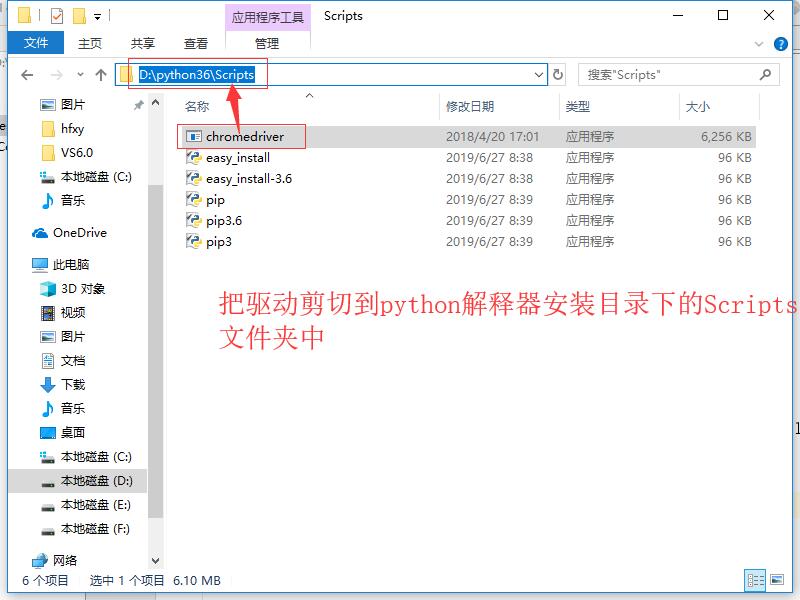This screenshot has width=800, height=600.
Task: Open the 管理 ribbon tab
Action: pos(267,44)
